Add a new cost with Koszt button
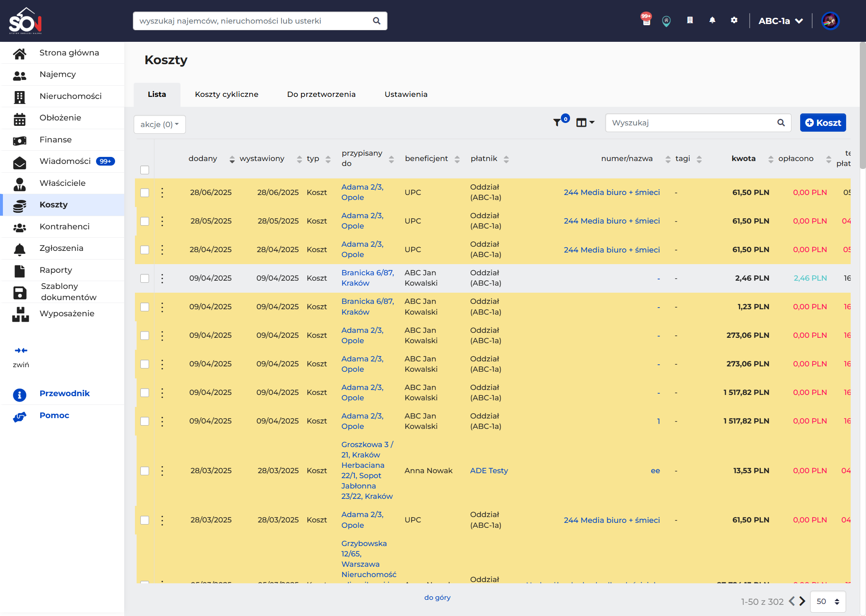Image resolution: width=866 pixels, height=616 pixels. coord(823,123)
